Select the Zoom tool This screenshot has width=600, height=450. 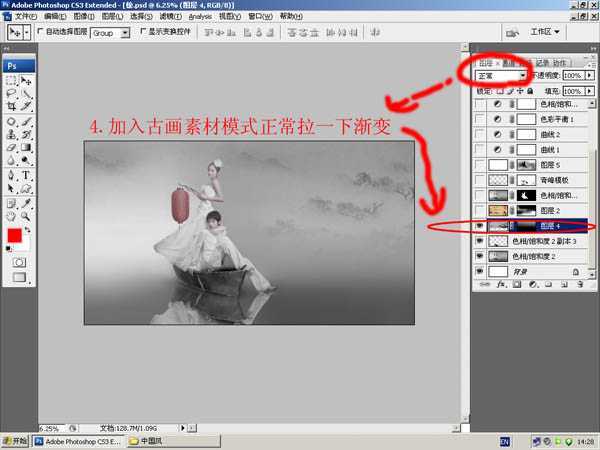click(x=26, y=216)
